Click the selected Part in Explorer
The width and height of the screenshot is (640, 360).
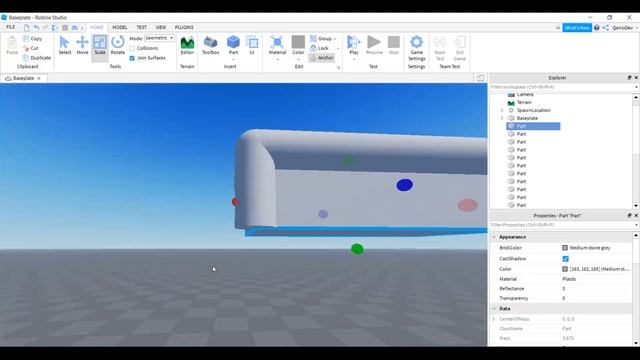click(x=533, y=126)
